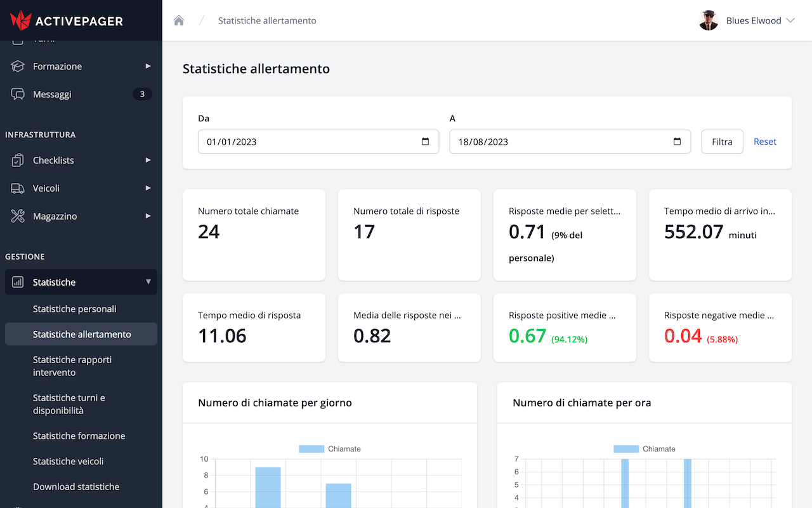
Task: Click the home breadcrumb icon
Action: [178, 20]
